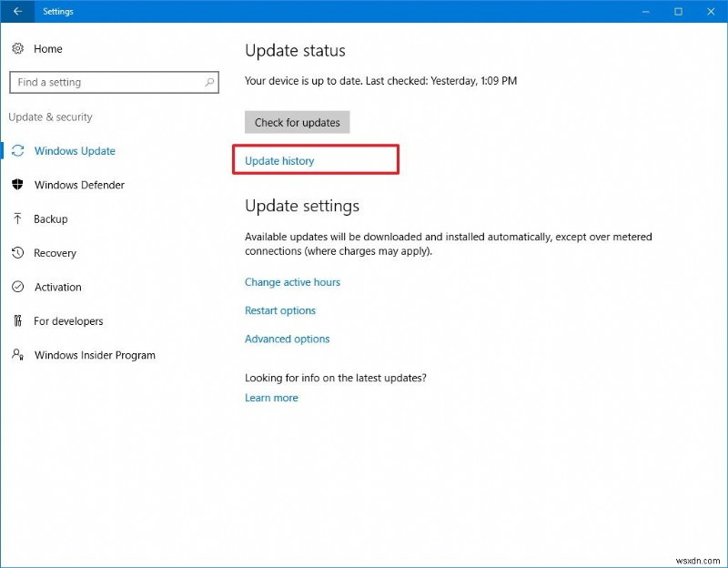Open Update history

278,160
